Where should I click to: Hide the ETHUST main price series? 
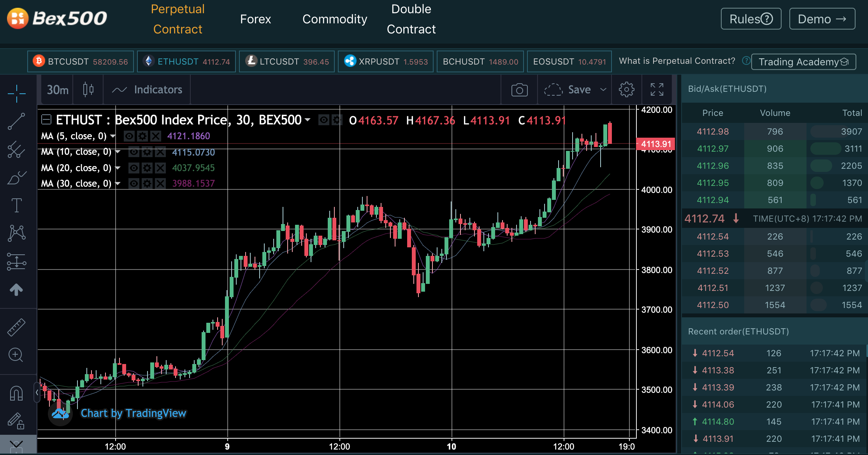point(323,120)
